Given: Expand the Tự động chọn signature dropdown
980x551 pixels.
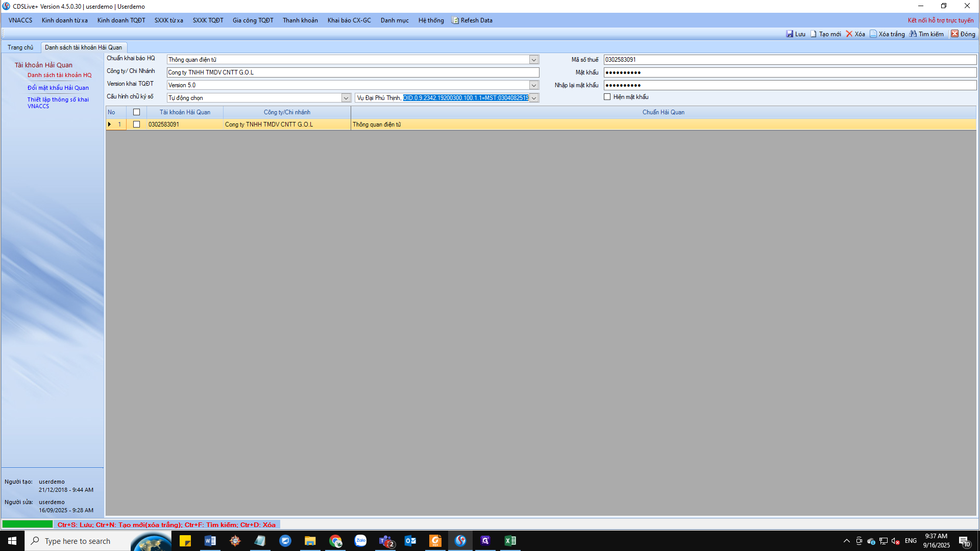Looking at the screenshot, I should click(346, 98).
